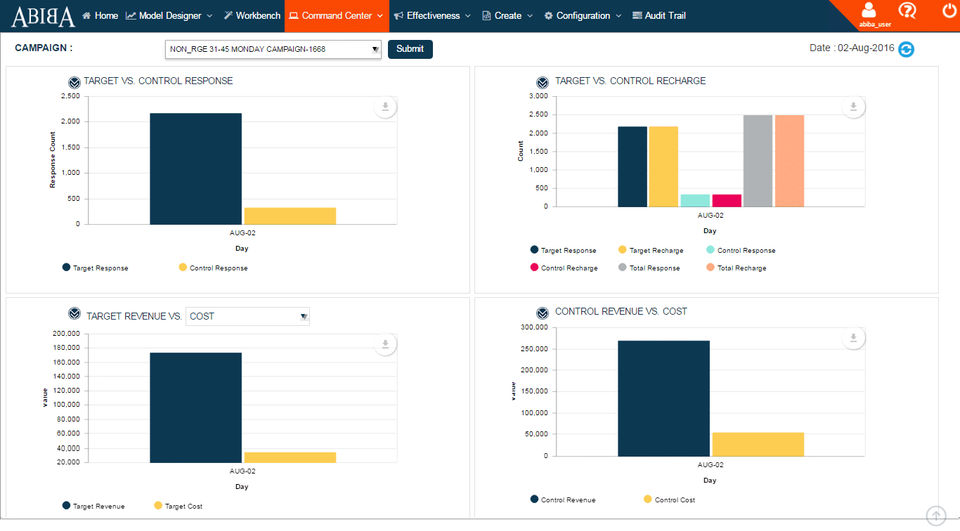This screenshot has width=960, height=531.
Task: Click the Command Center laptop icon
Action: pyautogui.click(x=294, y=15)
